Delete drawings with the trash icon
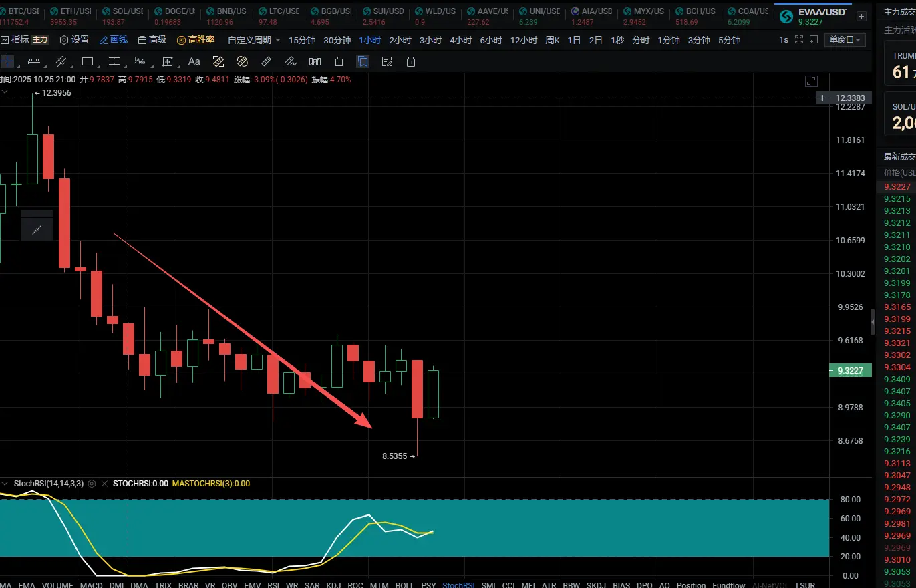This screenshot has width=916, height=588. tap(411, 61)
